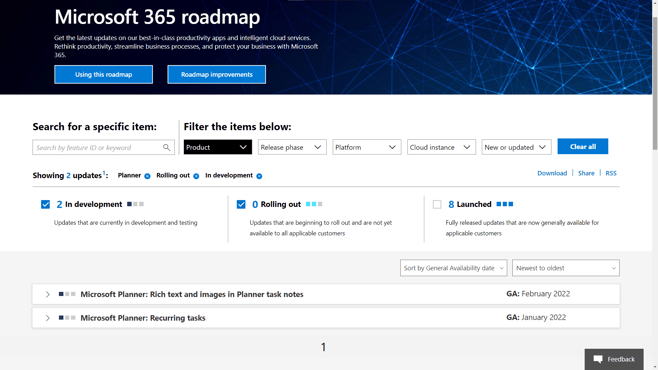Click the GA: January 2022 date

pos(536,317)
